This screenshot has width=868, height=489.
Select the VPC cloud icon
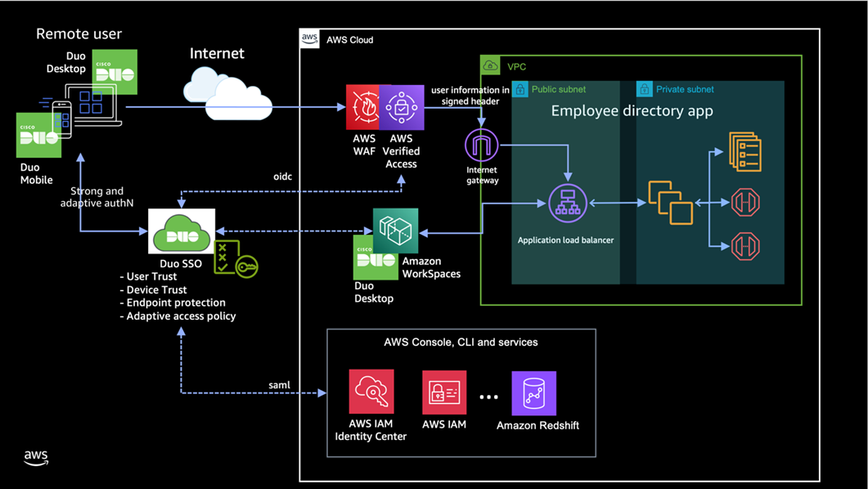(491, 65)
